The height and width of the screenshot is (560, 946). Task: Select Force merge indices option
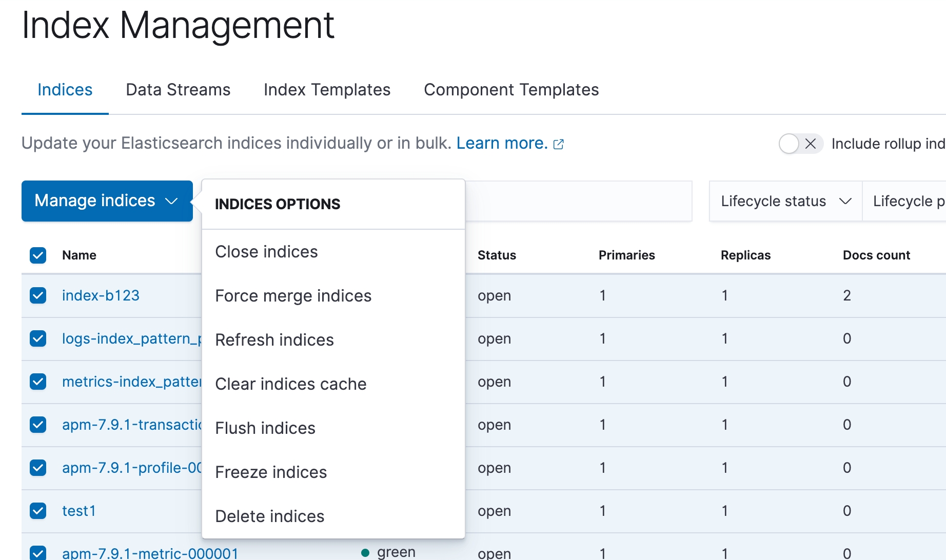(x=293, y=296)
